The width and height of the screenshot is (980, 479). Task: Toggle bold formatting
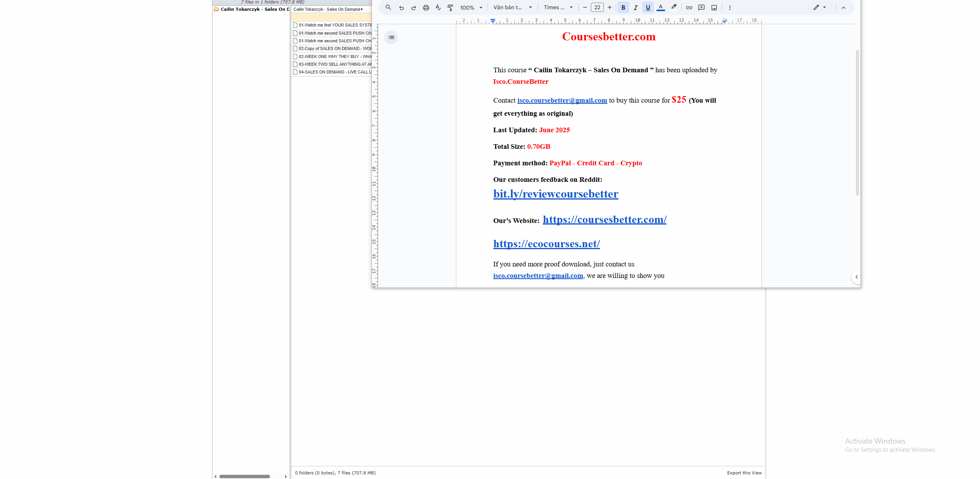[x=623, y=8]
